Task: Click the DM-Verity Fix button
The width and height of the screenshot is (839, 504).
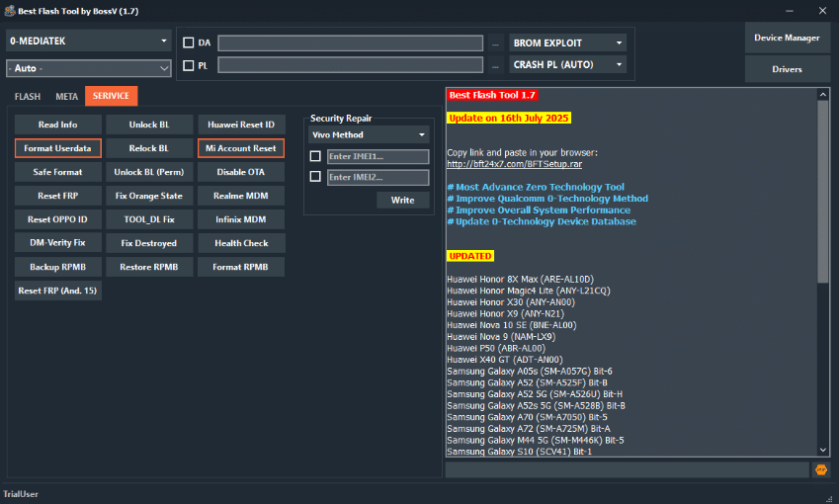Action: pos(57,243)
